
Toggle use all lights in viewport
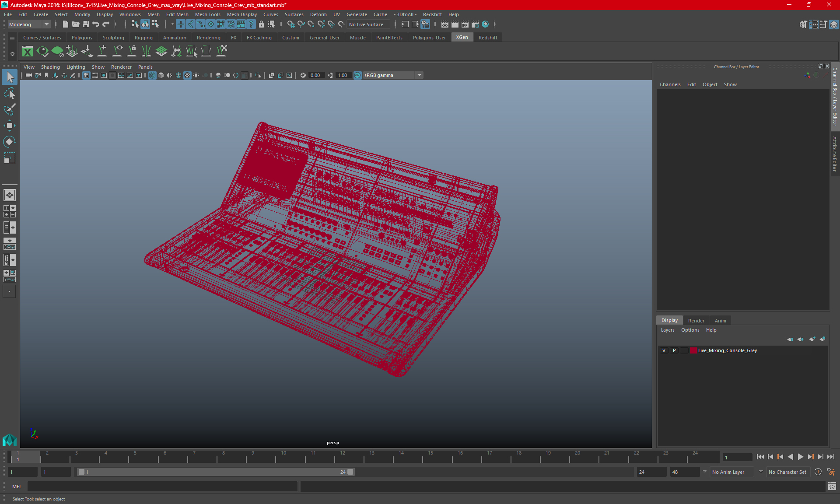196,75
